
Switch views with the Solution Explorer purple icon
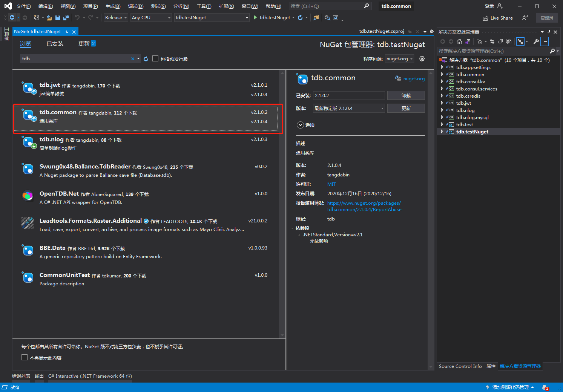(x=468, y=41)
